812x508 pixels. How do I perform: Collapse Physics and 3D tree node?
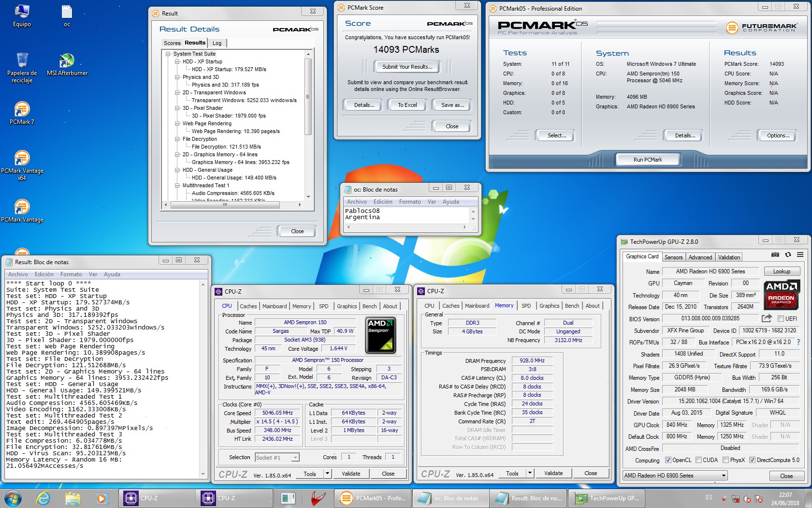pyautogui.click(x=177, y=77)
